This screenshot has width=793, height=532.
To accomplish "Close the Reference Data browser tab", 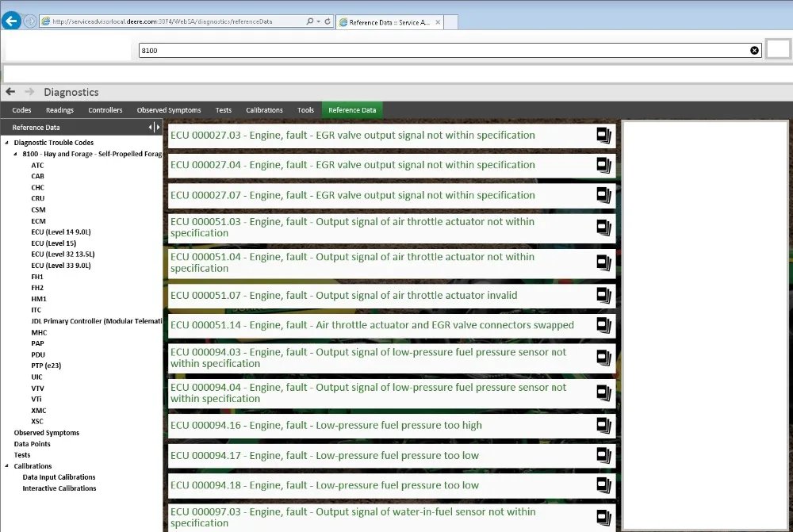I will [438, 22].
